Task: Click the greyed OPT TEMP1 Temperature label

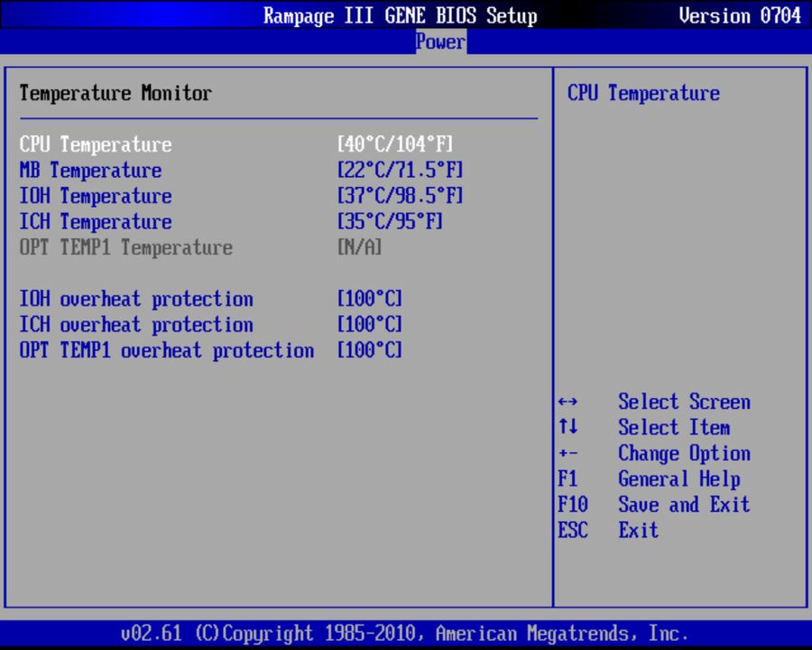Action: (x=126, y=247)
